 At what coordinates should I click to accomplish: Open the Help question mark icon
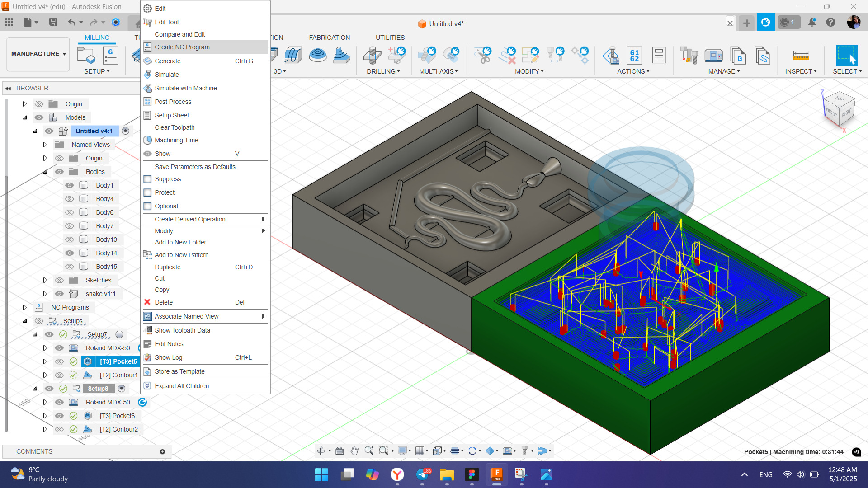(x=830, y=22)
